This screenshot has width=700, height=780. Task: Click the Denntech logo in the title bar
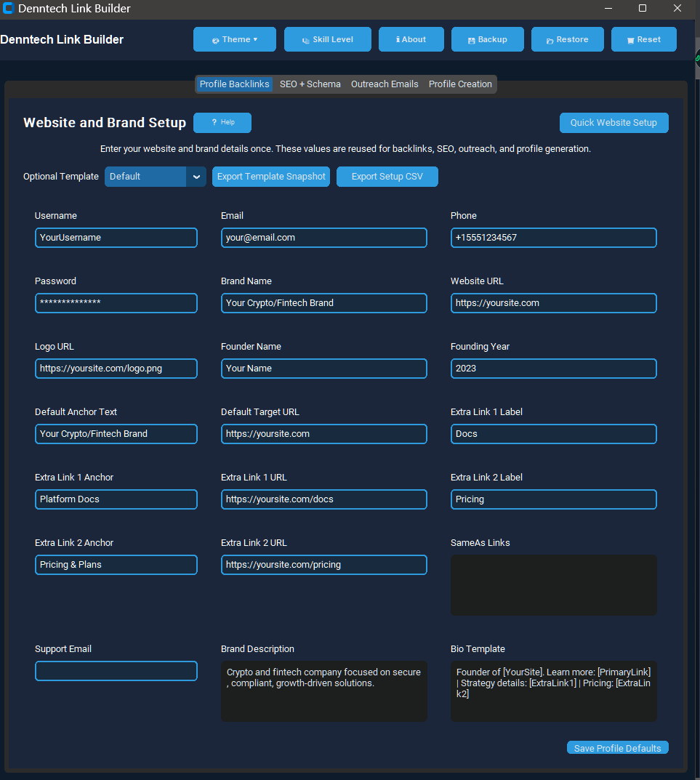(x=10, y=9)
